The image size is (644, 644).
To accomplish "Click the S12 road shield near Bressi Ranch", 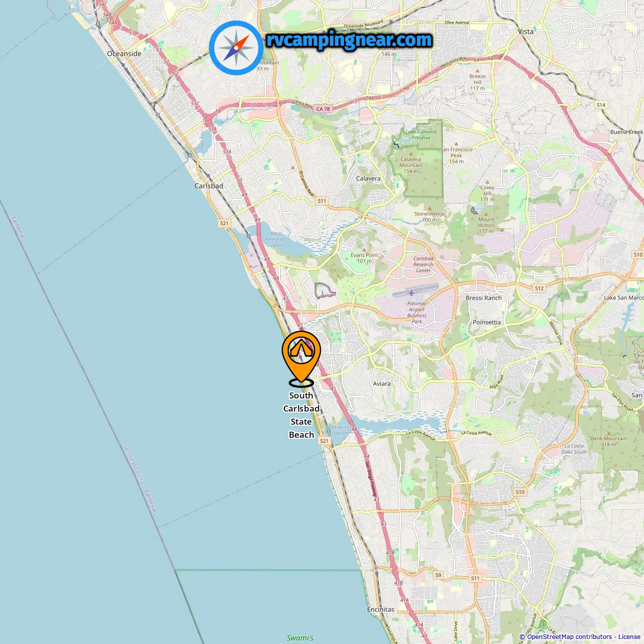I will [x=539, y=288].
